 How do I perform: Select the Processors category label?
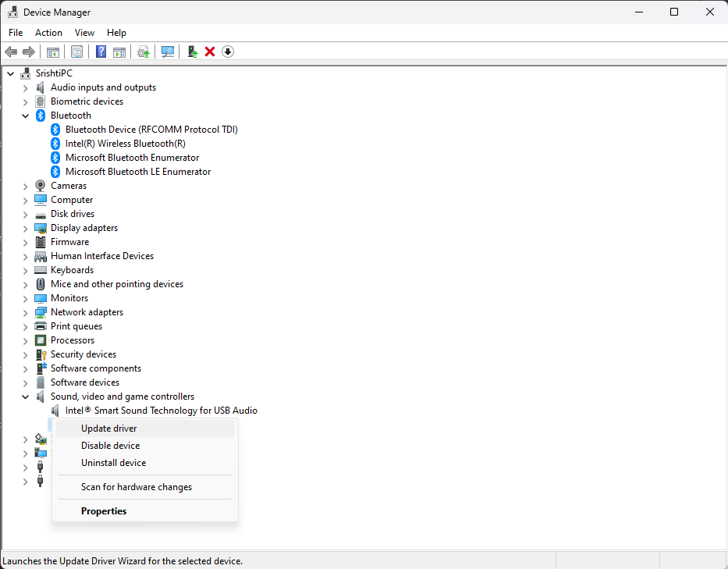pyautogui.click(x=73, y=340)
